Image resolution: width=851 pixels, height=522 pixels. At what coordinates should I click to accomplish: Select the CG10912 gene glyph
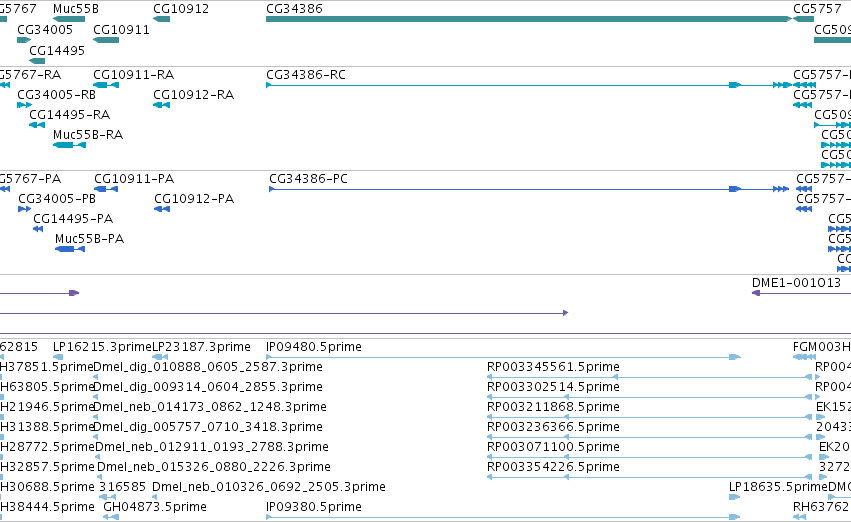162,19
